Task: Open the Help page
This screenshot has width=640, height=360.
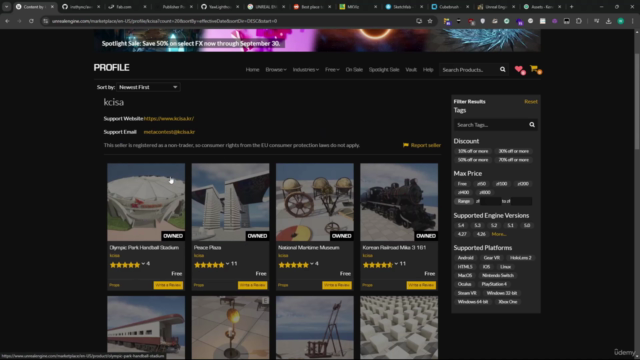Action: point(428,70)
